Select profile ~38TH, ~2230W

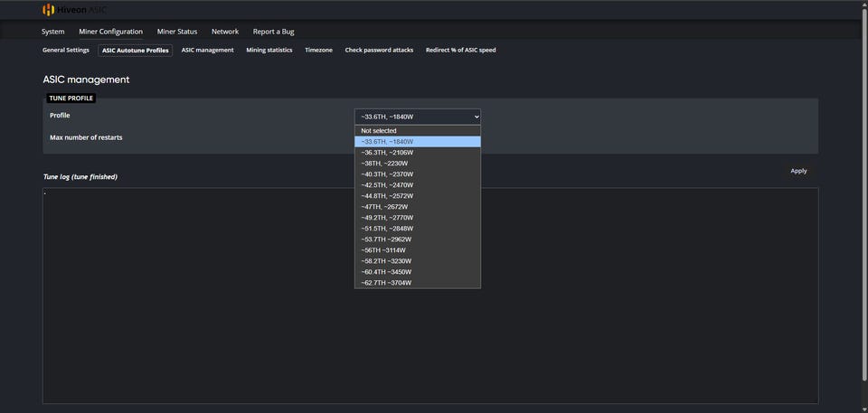click(x=418, y=164)
